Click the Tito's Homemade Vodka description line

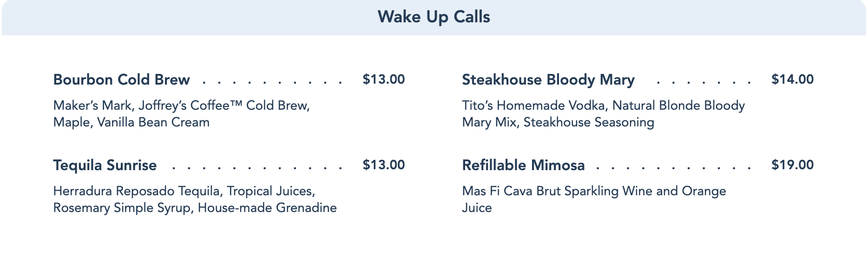coord(603,106)
